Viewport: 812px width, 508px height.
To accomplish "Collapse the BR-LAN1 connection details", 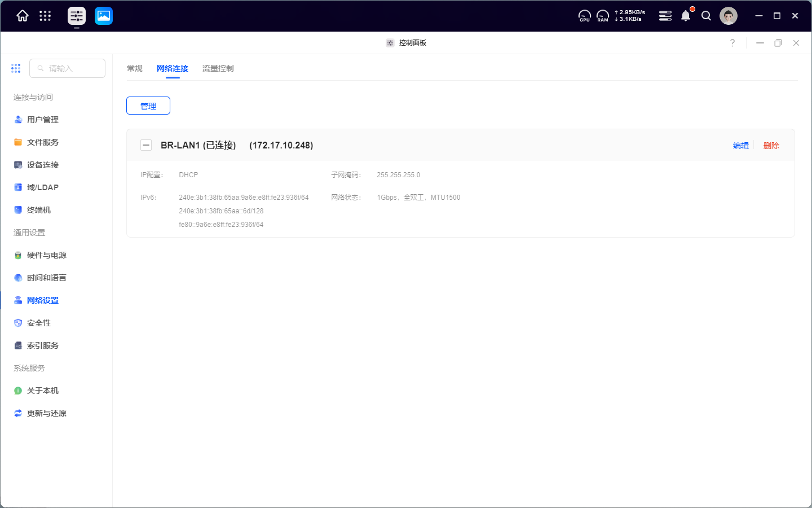I will (146, 145).
